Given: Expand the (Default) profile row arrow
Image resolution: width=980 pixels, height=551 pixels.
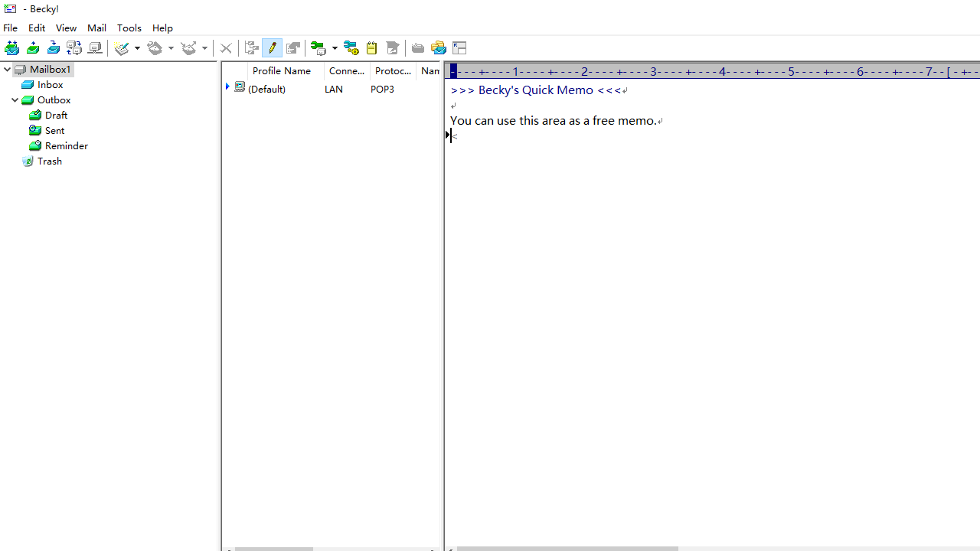Looking at the screenshot, I should (x=227, y=87).
